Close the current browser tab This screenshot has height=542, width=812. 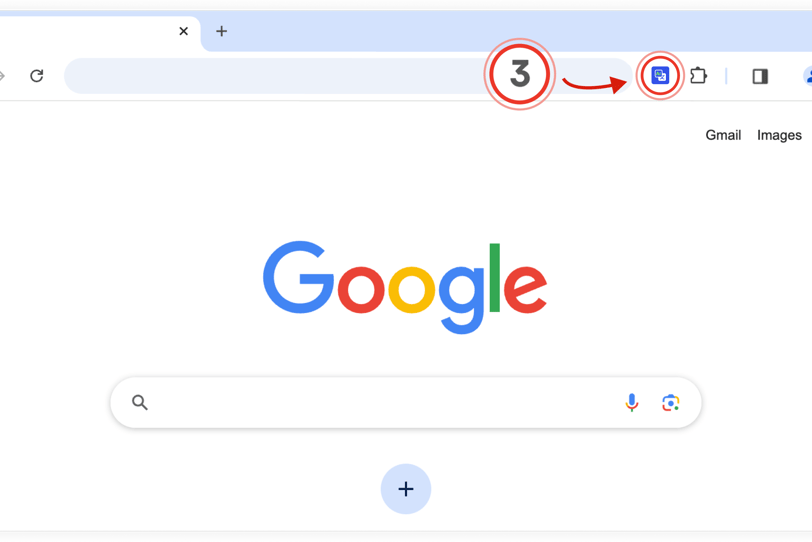click(183, 31)
